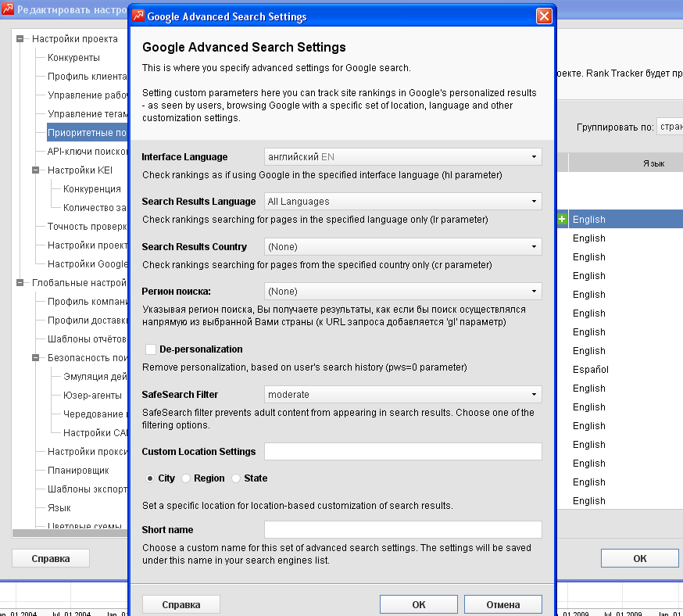Select Управление тегами in the settings tree
683x616 pixels.
87,113
